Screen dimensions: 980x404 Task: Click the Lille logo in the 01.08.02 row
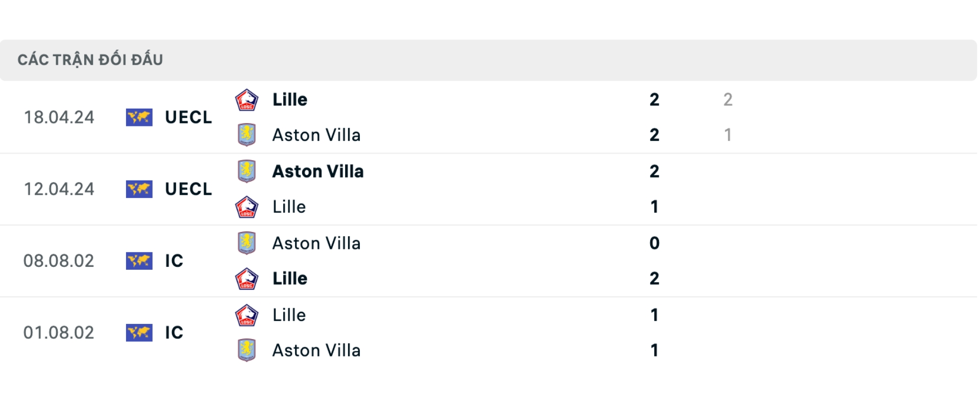click(247, 315)
